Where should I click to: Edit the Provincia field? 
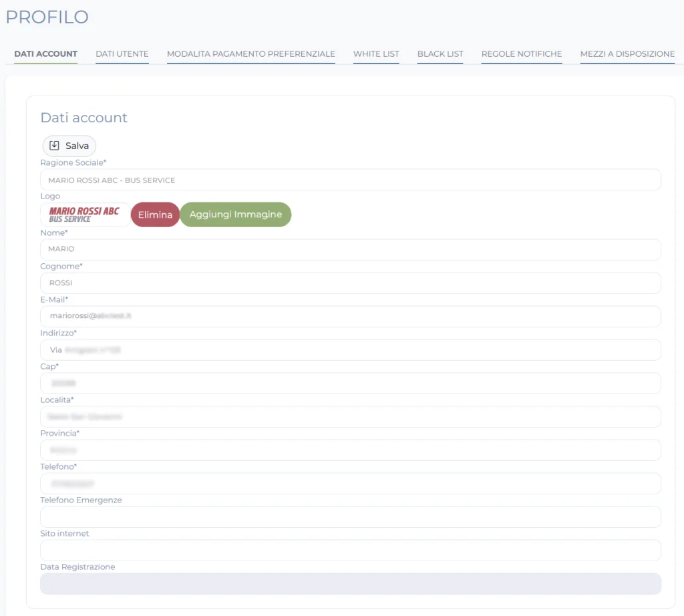351,450
